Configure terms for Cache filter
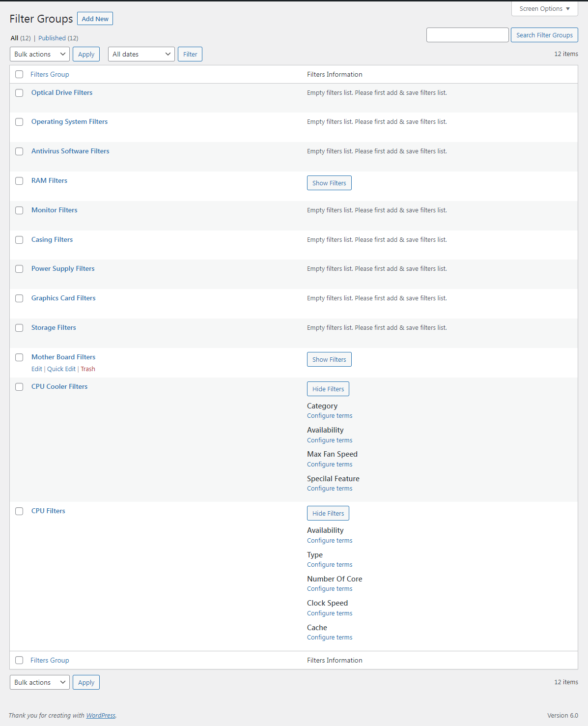 pyautogui.click(x=330, y=637)
